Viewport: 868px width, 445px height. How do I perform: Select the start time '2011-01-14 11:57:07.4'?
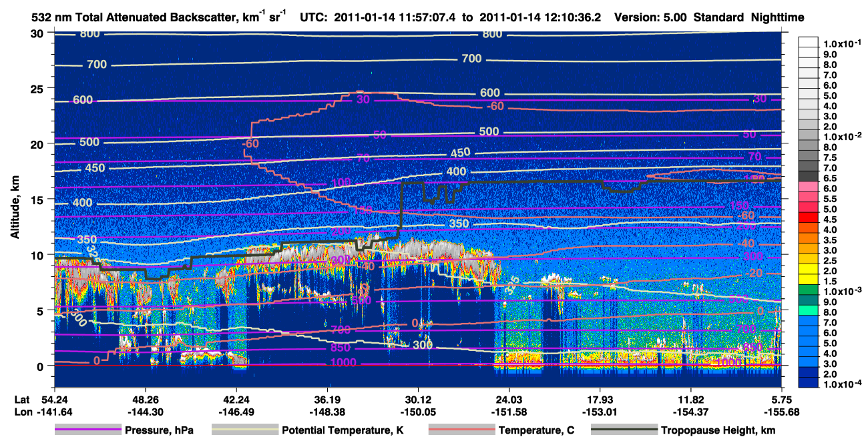pos(395,17)
